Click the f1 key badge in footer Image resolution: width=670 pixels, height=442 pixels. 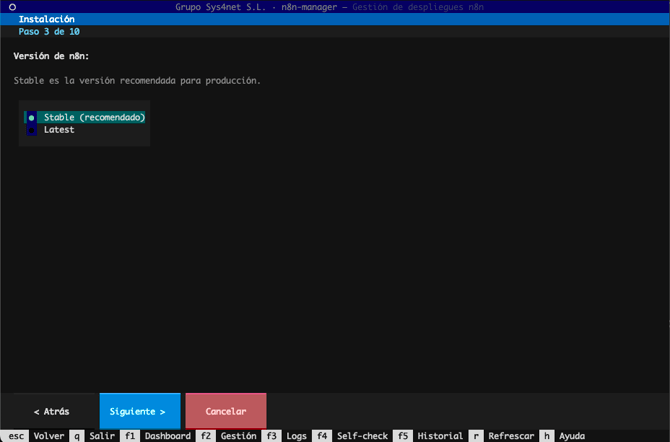(x=130, y=436)
